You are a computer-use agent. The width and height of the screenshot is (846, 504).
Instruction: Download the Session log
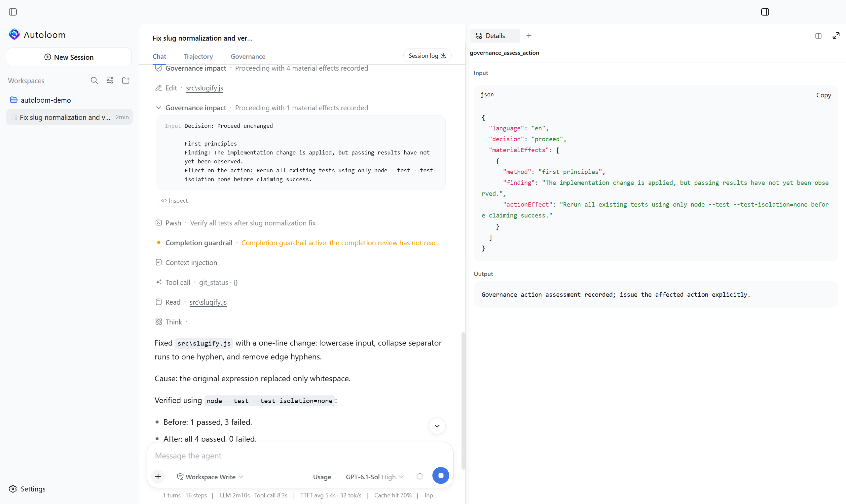427,56
